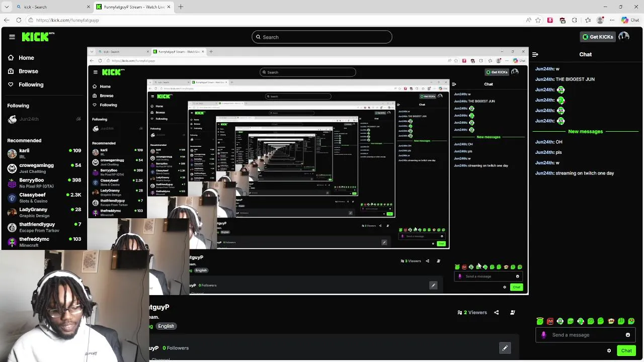Add this page to favorites star

point(538,20)
